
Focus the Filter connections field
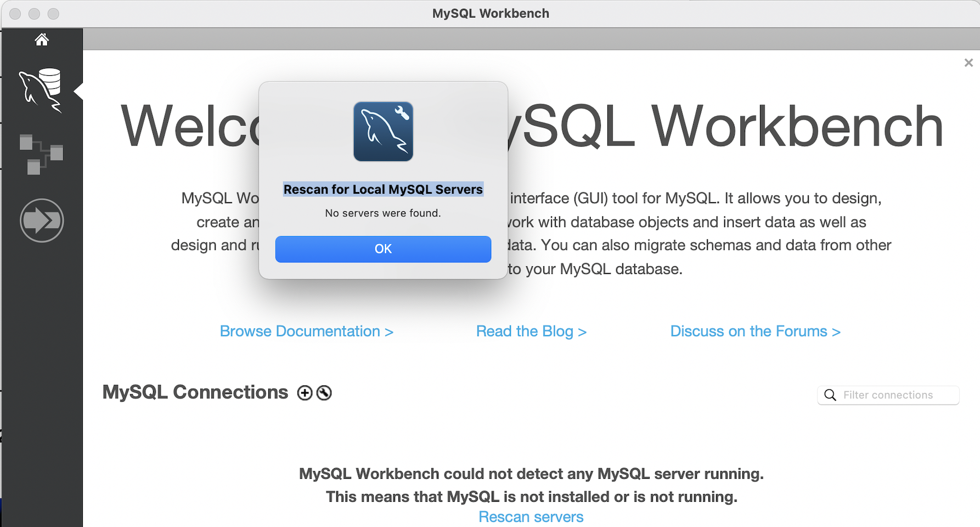(888, 395)
